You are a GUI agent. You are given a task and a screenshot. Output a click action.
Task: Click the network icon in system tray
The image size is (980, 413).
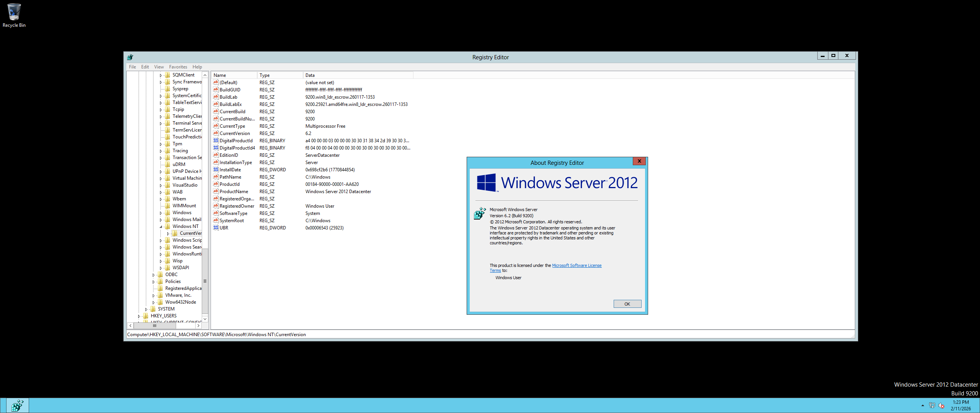[932, 405]
